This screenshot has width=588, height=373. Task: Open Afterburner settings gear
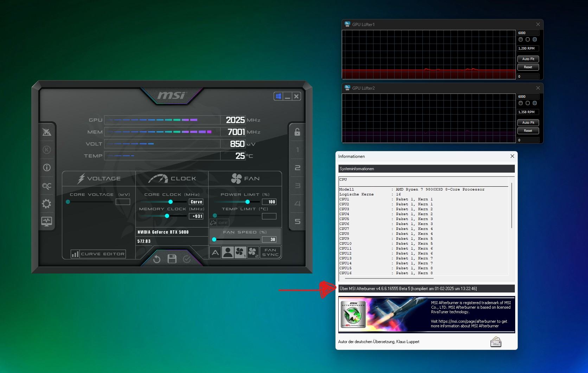click(x=47, y=204)
